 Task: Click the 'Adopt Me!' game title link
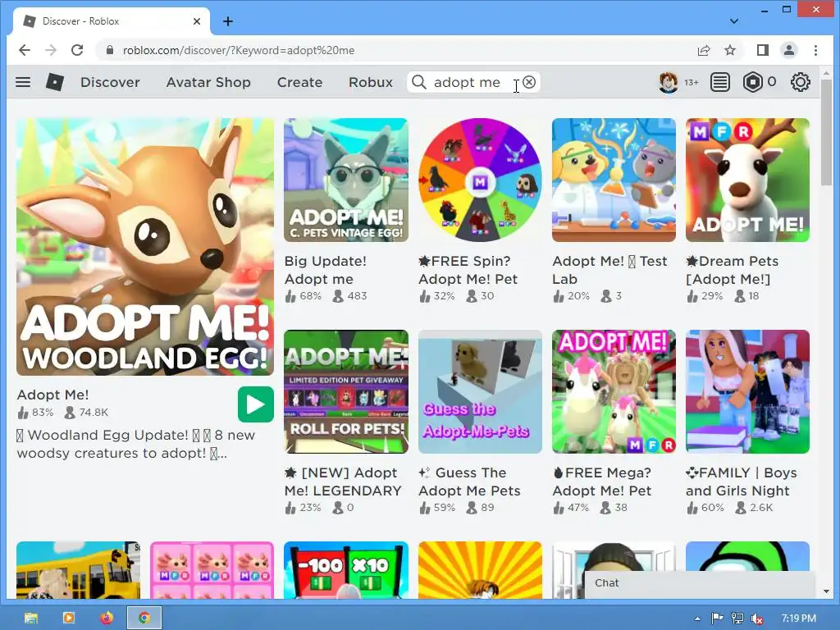(x=52, y=395)
